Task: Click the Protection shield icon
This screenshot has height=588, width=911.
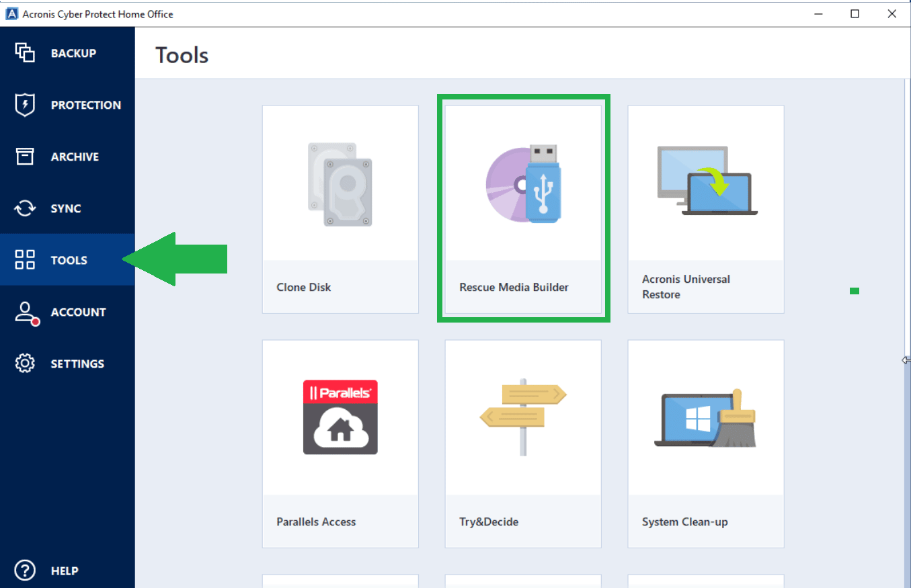Action: pyautogui.click(x=25, y=105)
